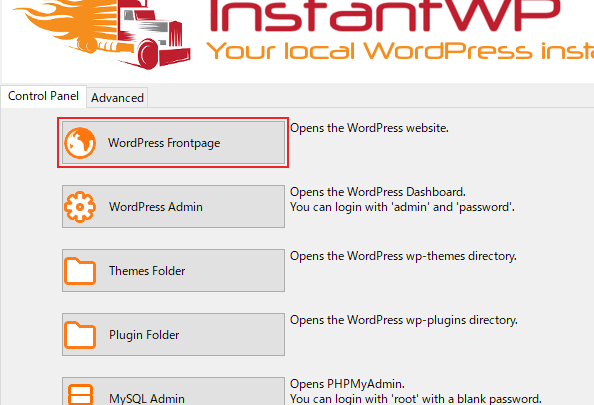Click the 'Your local WordPress' orange tagline
Image resolution: width=594 pixels, height=405 pixels.
pos(400,51)
